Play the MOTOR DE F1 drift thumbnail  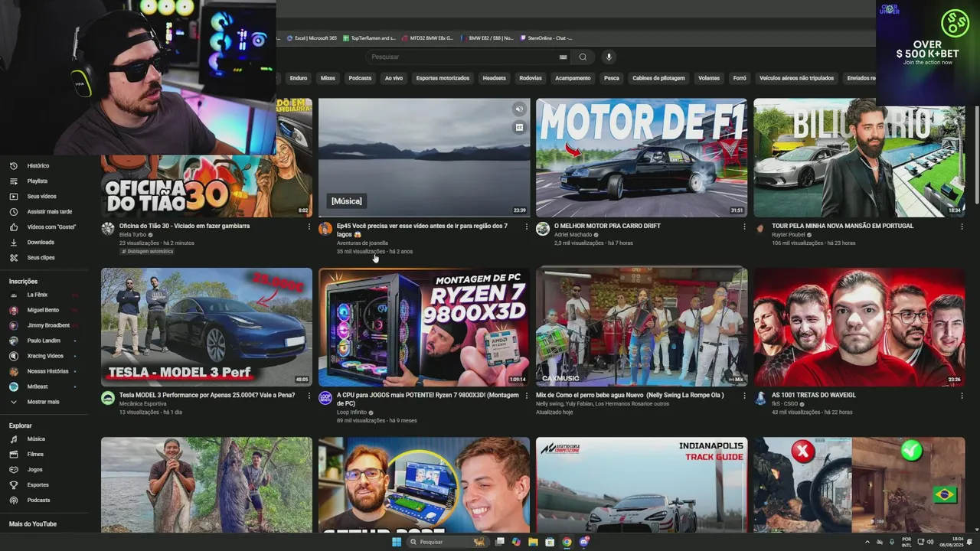pos(642,158)
